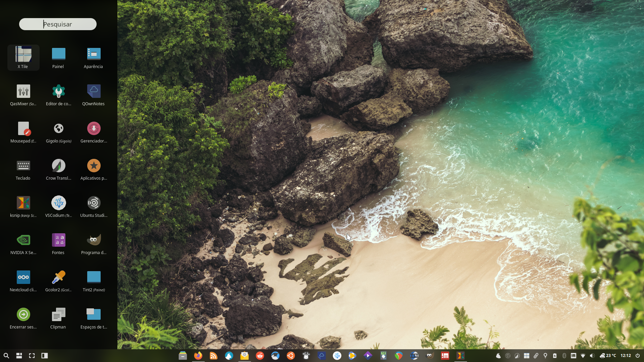Open ksnip from the dock

coord(461,356)
